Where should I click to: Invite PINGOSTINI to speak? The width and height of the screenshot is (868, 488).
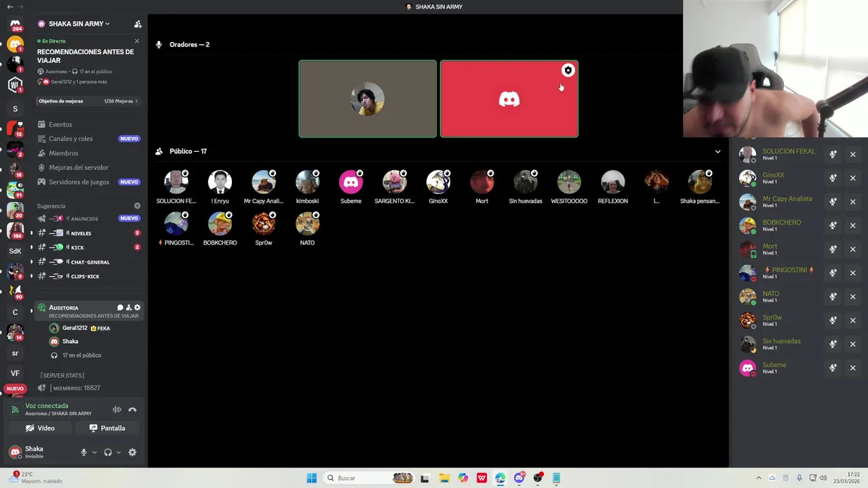833,273
